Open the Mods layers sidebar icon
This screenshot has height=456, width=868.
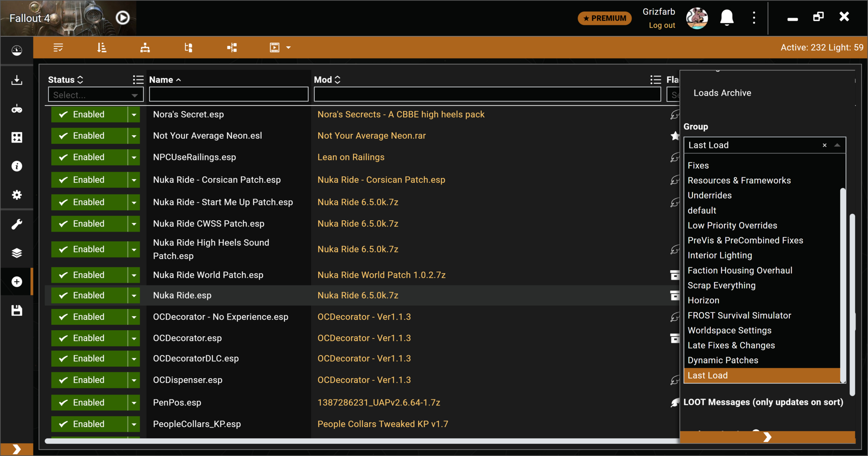tap(17, 253)
